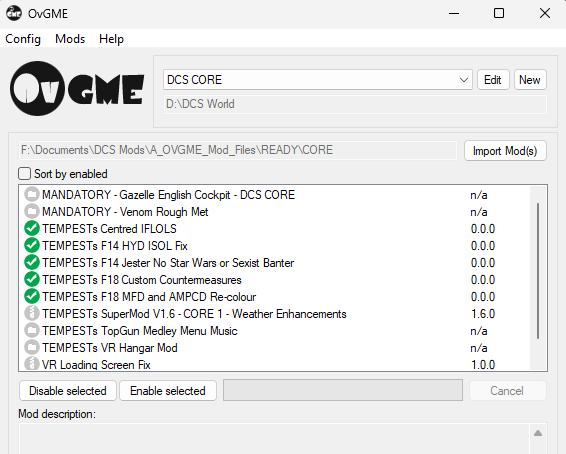Open the Help menu
Image resolution: width=566 pixels, height=454 pixels.
coord(112,39)
